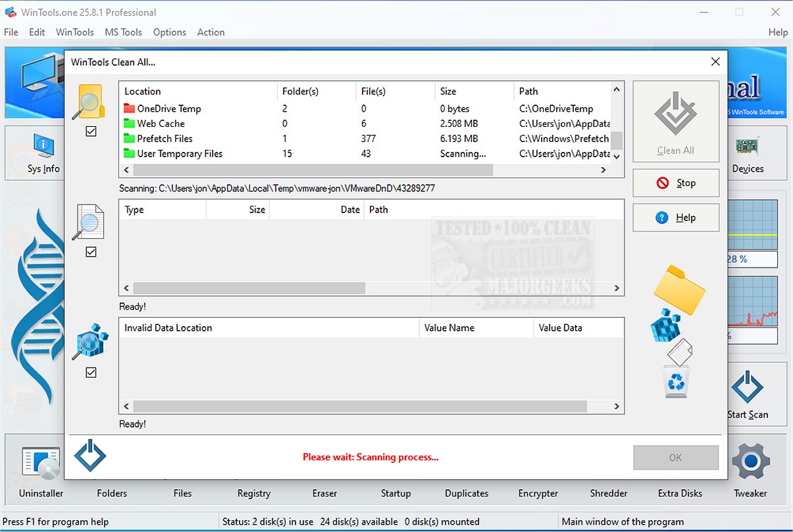
Task: Open the Uninstaller tool
Action: [x=41, y=470]
